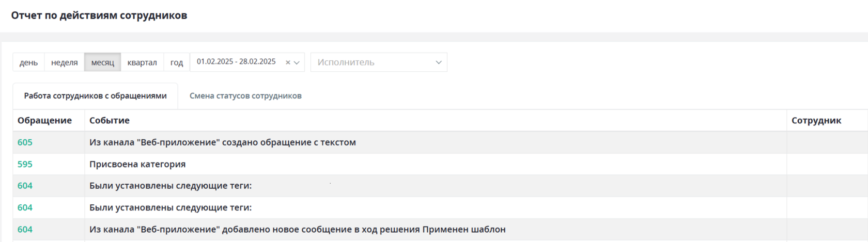
Task: Click the Сотрудник column header
Action: click(x=816, y=120)
